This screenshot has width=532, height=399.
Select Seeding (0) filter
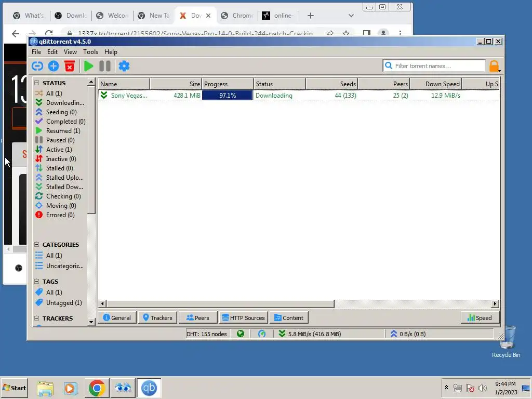(56, 112)
